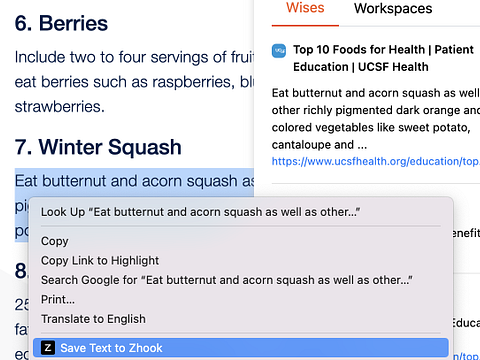Choose Translate to English
Screen dimensions: 480x360
[93, 319]
